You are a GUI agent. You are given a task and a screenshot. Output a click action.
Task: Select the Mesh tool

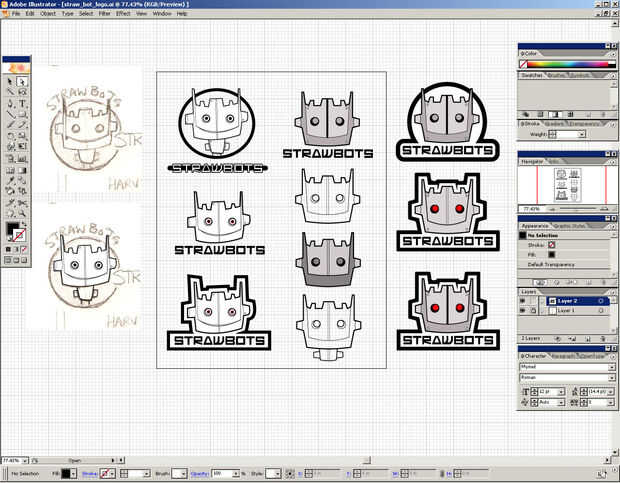pyautogui.click(x=10, y=170)
